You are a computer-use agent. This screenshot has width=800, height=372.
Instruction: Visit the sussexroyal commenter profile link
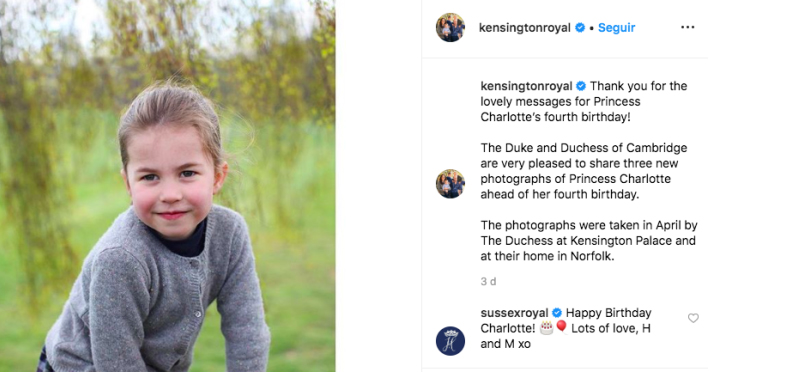[514, 312]
